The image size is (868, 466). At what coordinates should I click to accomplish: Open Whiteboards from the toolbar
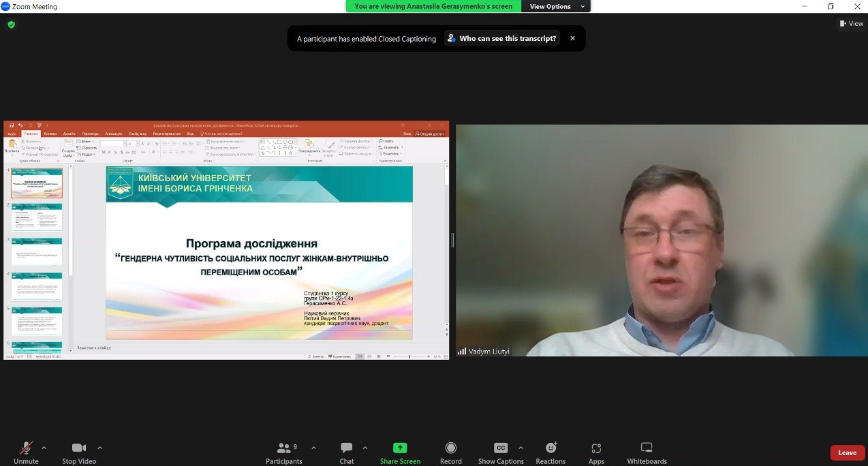click(x=647, y=452)
